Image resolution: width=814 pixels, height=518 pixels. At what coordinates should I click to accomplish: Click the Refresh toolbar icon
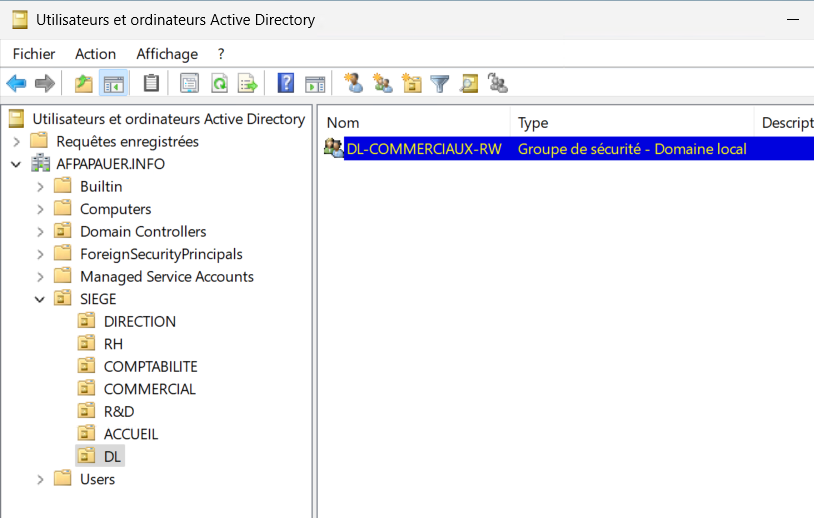click(218, 84)
